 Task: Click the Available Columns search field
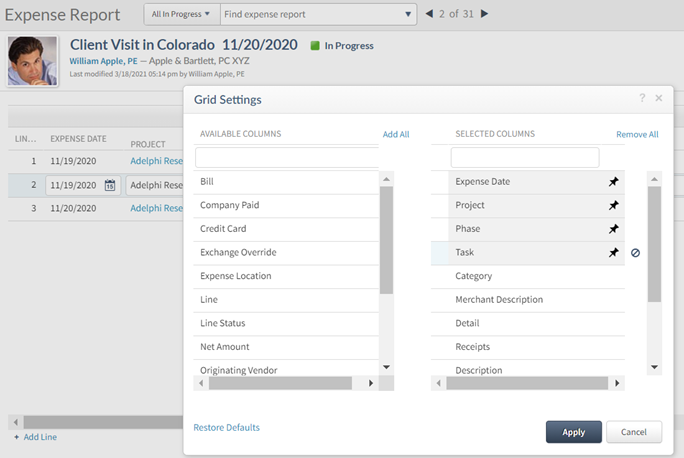coord(286,158)
